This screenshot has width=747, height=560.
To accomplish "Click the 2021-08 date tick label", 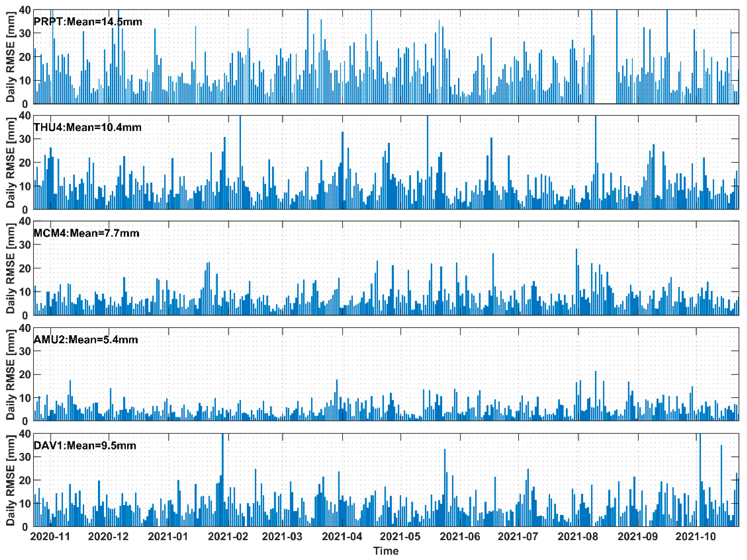I will [577, 536].
